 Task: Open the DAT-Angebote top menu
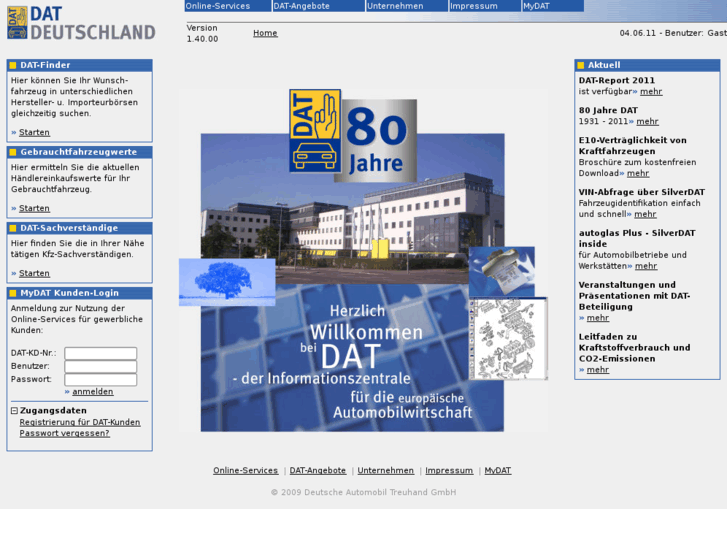coord(319,6)
